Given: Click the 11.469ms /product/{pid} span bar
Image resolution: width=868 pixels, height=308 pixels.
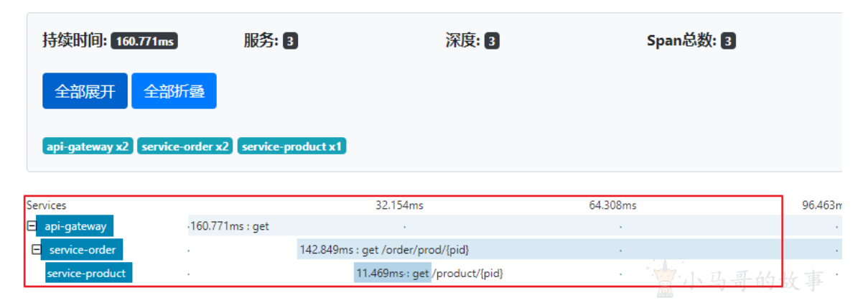Looking at the screenshot, I should (392, 274).
